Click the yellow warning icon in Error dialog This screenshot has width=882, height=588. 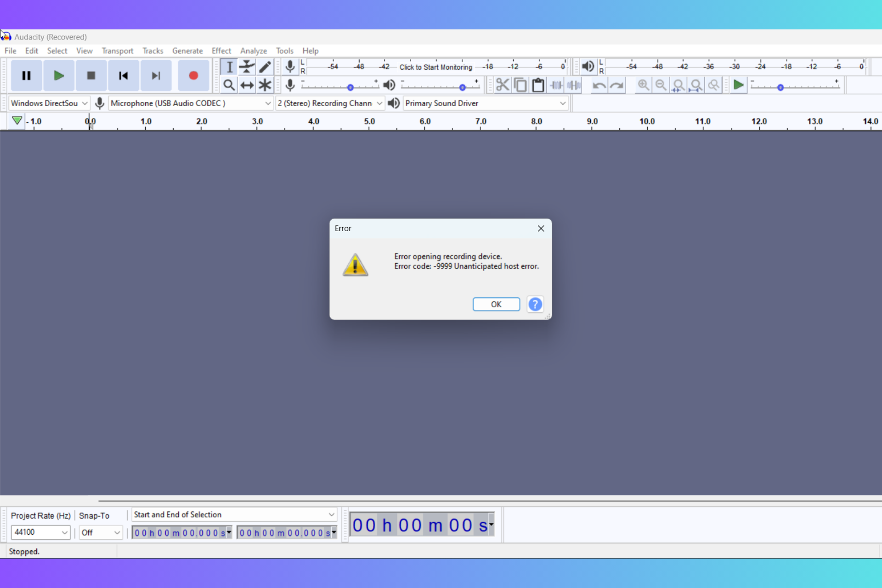[x=355, y=265]
